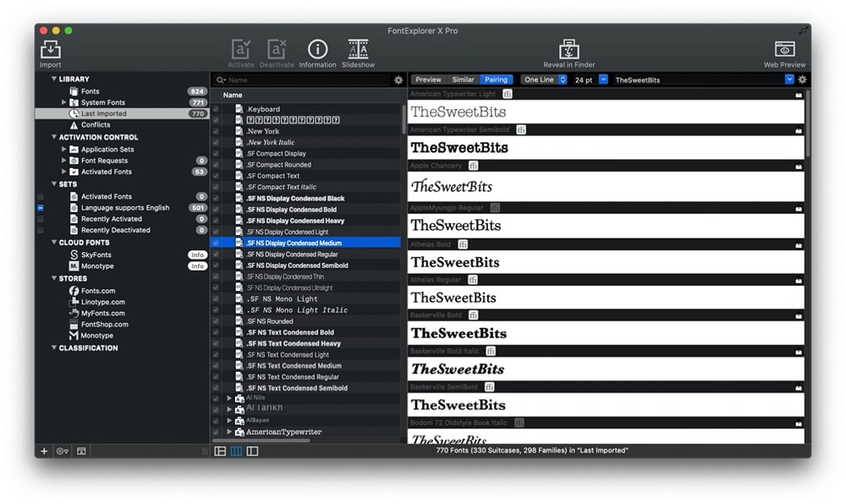
Task: Open the MyFonts.com store
Action: pyautogui.click(x=102, y=313)
